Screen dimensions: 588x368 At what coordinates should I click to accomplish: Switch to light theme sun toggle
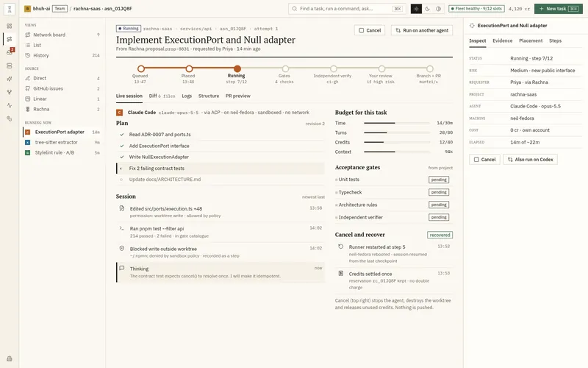point(416,9)
